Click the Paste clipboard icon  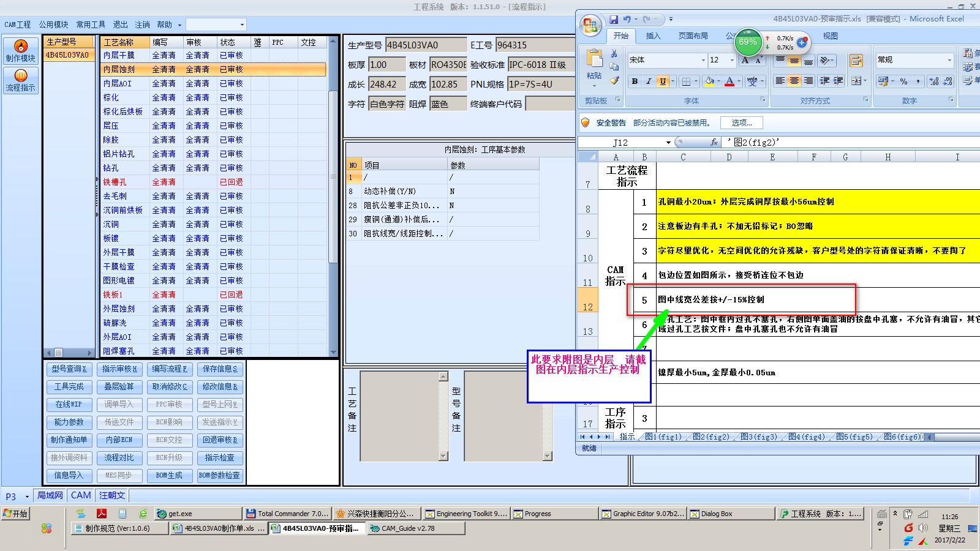[594, 59]
